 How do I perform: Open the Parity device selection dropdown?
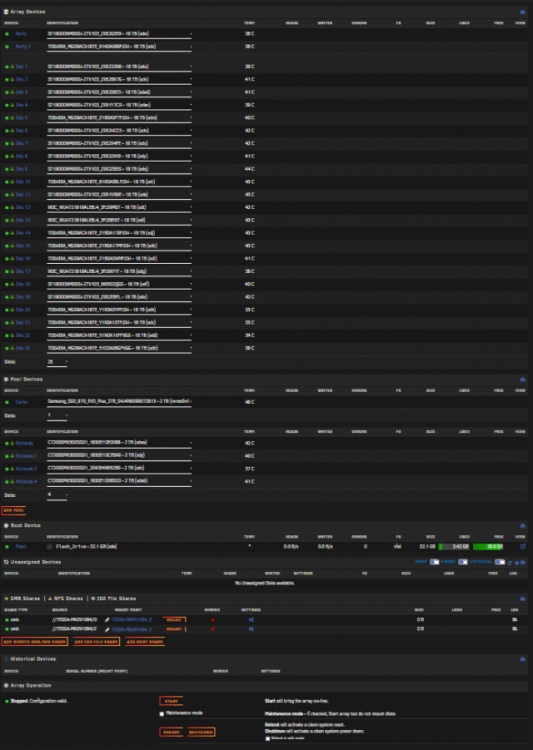click(x=119, y=34)
